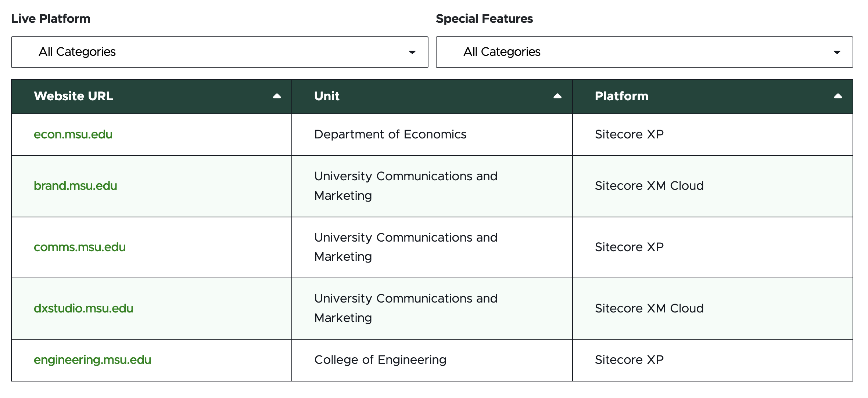This screenshot has height=398, width=868.
Task: Select Sitecore XM Cloud in brand.msu.edu row
Action: coord(649,186)
